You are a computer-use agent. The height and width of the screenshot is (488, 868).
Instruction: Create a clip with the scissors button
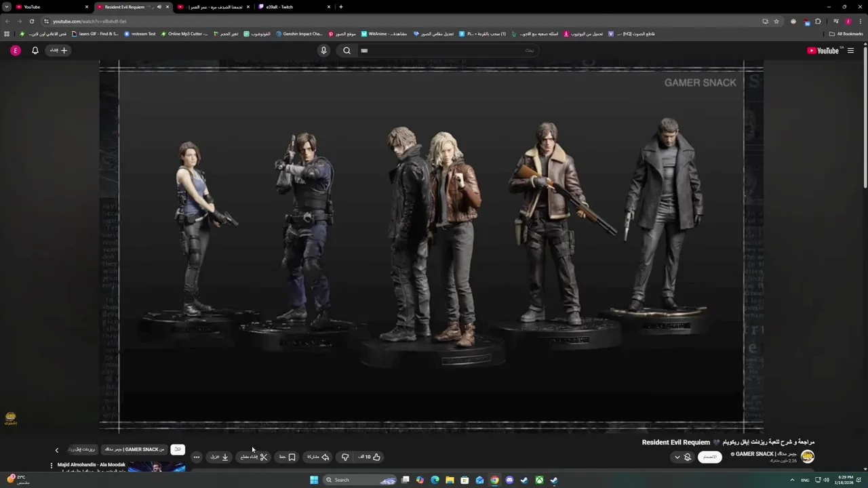coord(254,457)
